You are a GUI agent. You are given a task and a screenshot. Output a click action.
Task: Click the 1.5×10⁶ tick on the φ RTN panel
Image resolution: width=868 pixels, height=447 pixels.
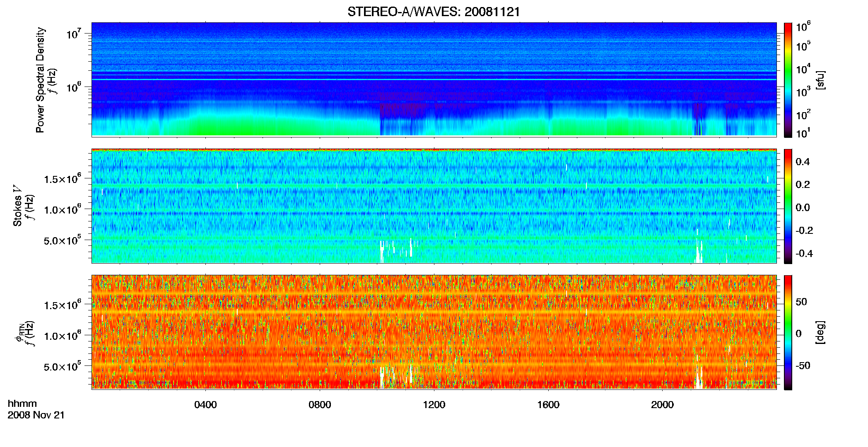[x=63, y=305]
